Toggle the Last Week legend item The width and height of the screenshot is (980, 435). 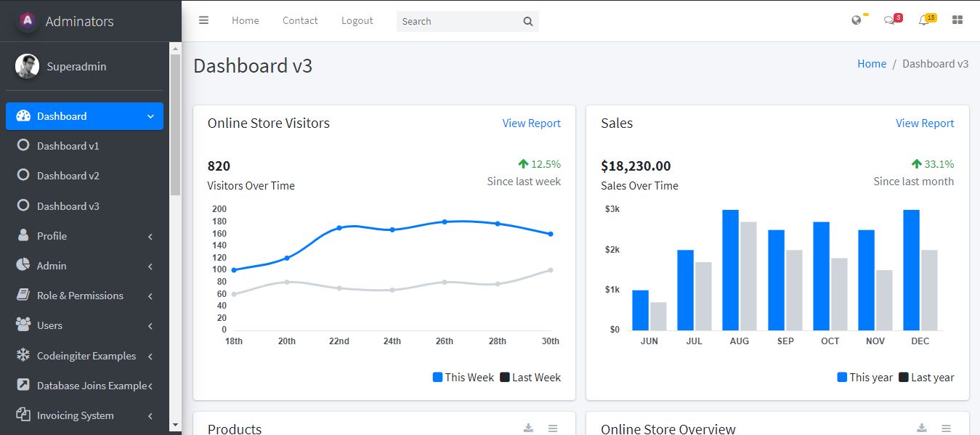530,378
